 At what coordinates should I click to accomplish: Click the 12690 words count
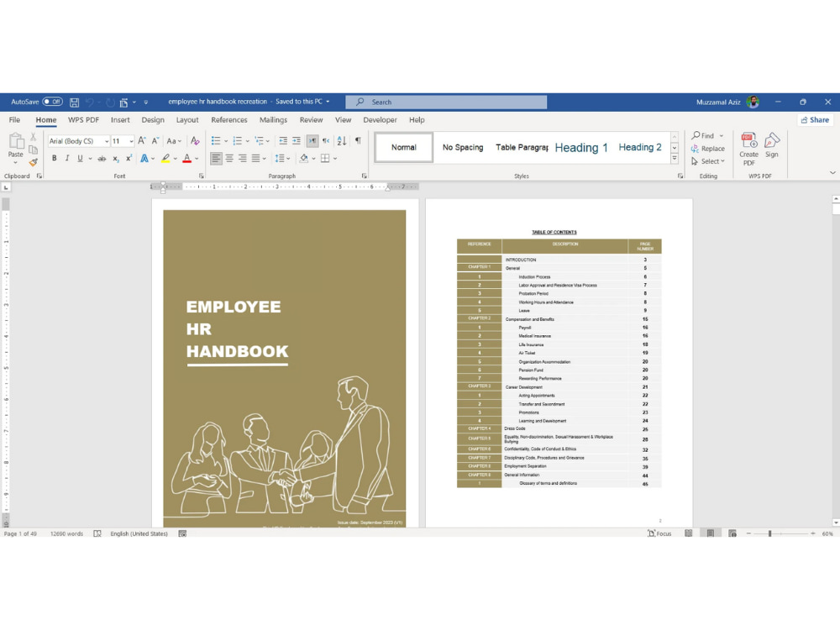click(x=66, y=533)
